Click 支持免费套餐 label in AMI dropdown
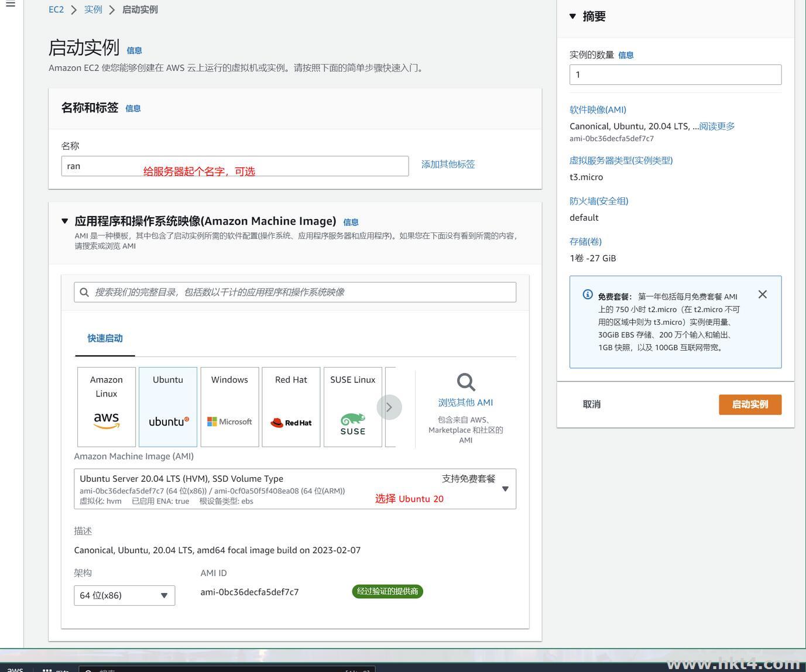806x672 pixels. 469,479
